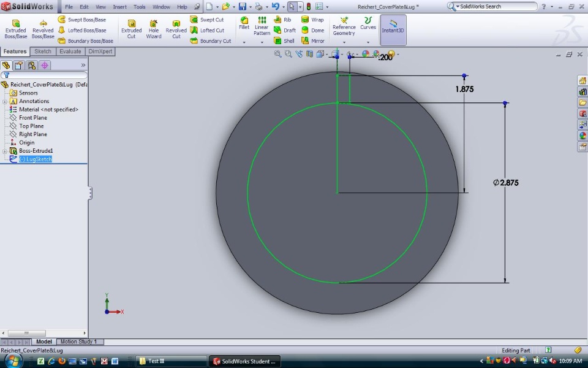This screenshot has width=588, height=368.
Task: Select the Wrap tool
Action: [x=312, y=20]
